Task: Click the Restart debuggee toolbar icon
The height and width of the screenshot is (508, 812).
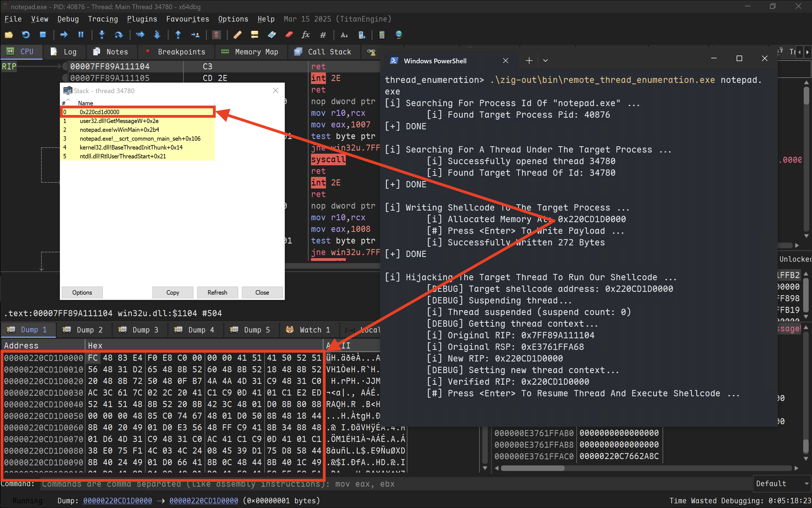Action: click(x=26, y=35)
